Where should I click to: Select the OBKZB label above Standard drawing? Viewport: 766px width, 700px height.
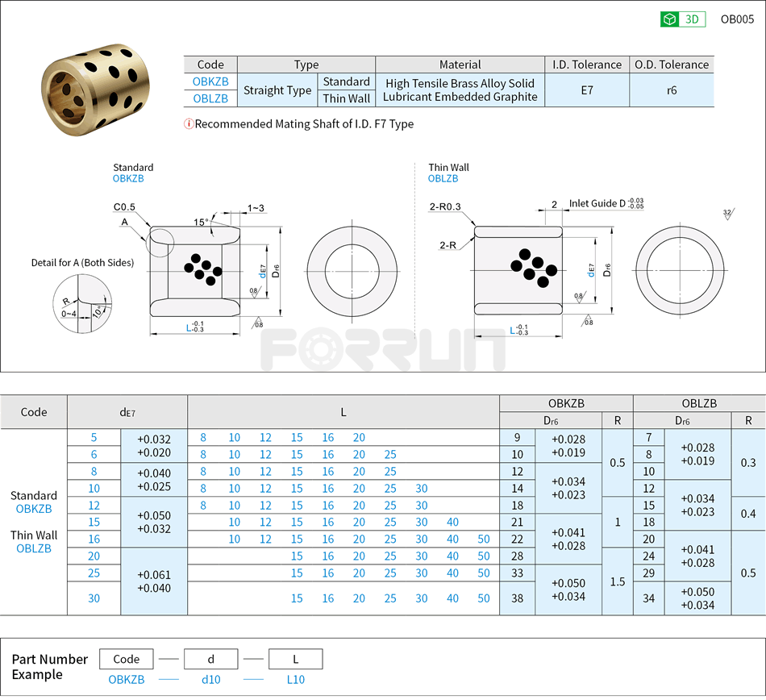click(128, 179)
